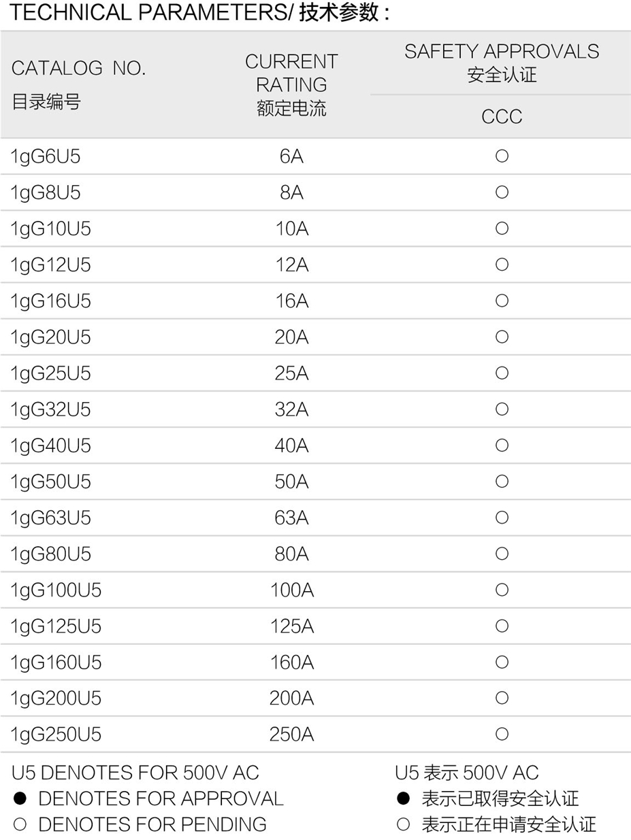Click the CCC circle for 1gG32U5
Screen dimensions: 631x840
click(x=502, y=409)
